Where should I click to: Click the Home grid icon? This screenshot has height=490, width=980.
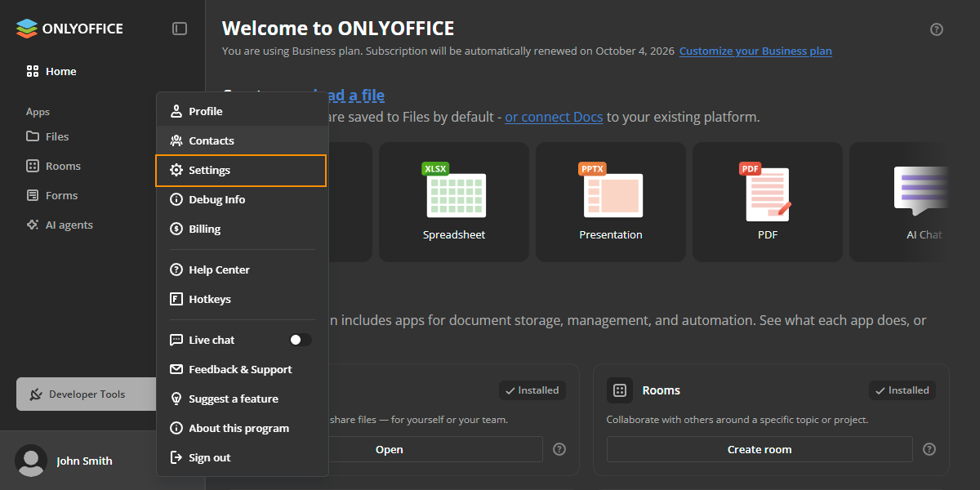(x=33, y=71)
